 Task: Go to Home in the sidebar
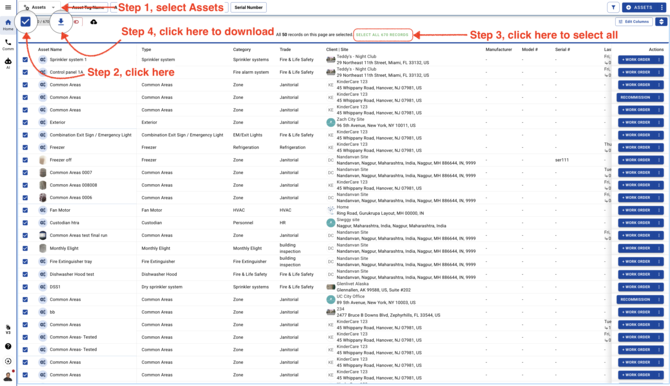tap(8, 25)
